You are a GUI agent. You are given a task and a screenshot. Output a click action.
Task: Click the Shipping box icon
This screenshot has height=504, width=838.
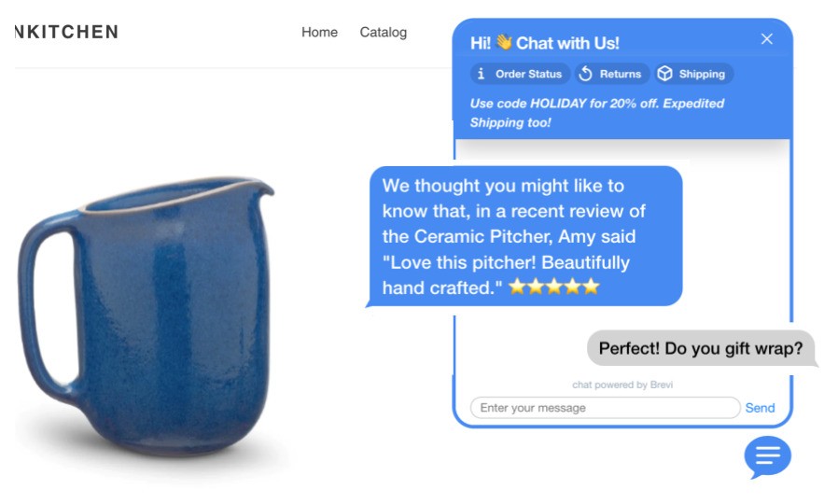[x=664, y=74]
